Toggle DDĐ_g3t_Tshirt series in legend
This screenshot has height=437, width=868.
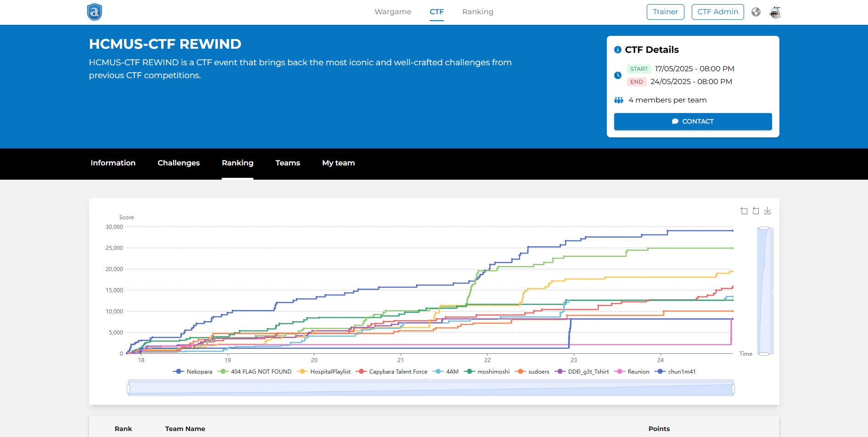(582, 372)
